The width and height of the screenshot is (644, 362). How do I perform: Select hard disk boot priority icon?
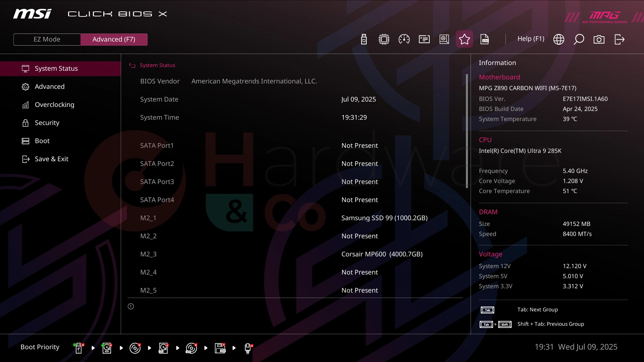(x=107, y=348)
